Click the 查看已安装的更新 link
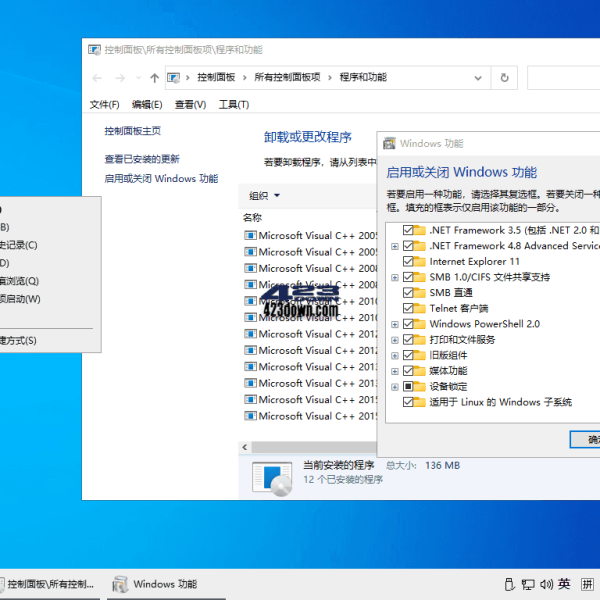600x600 pixels. point(142,159)
